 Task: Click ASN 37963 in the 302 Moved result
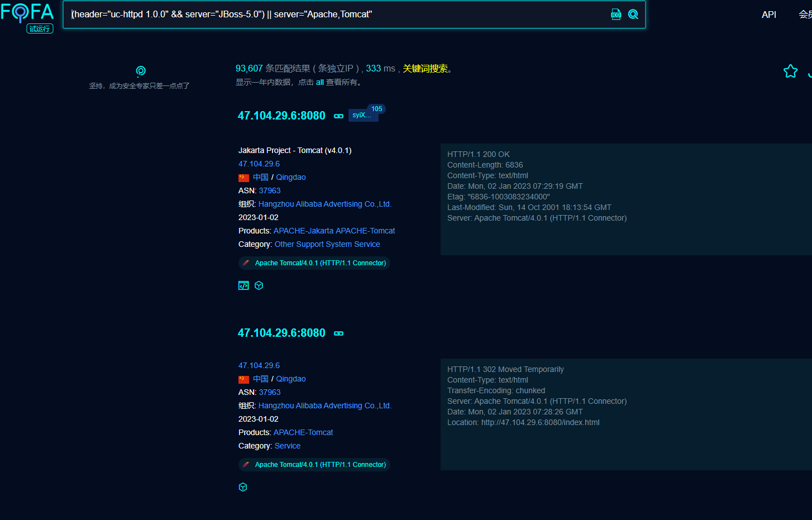tap(270, 392)
